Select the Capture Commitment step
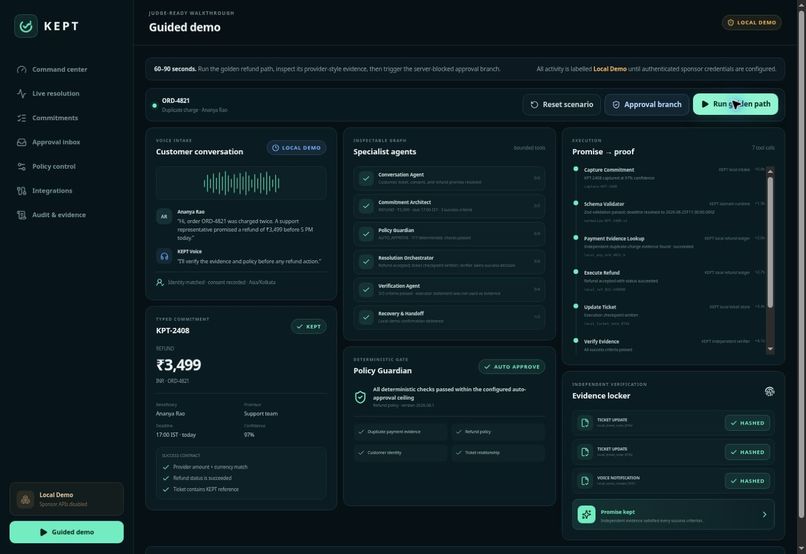This screenshot has width=806, height=554. (x=668, y=178)
